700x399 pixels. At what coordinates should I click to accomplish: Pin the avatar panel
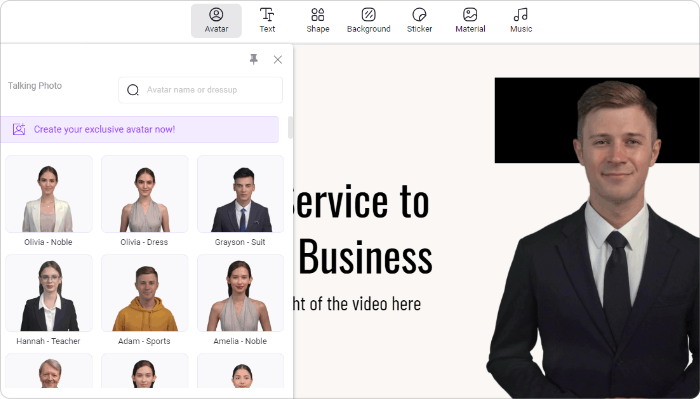click(x=254, y=59)
